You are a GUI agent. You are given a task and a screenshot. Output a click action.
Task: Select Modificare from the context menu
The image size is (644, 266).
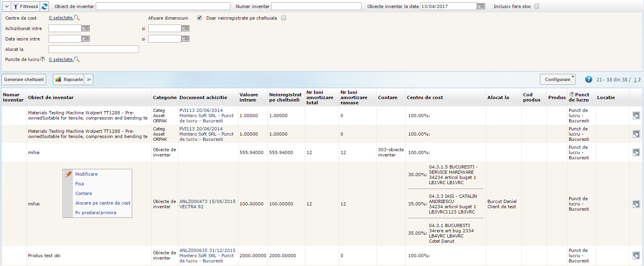(87, 174)
